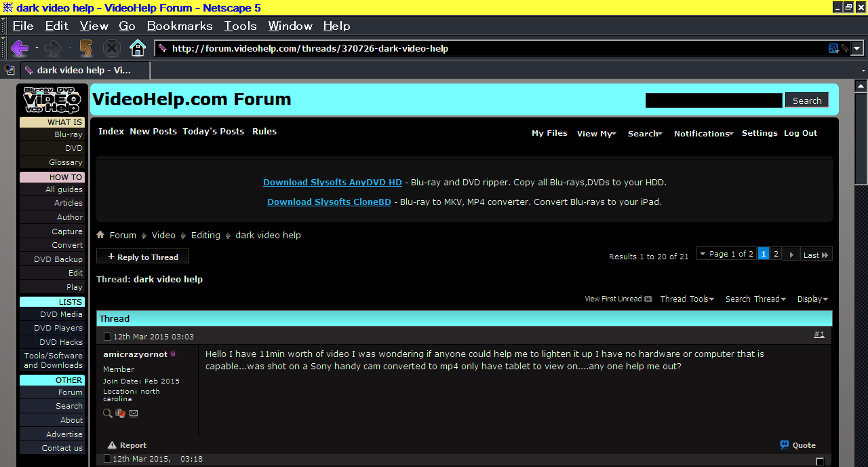Click the post status icon at 03:18
The width and height of the screenshot is (868, 467).
click(107, 460)
